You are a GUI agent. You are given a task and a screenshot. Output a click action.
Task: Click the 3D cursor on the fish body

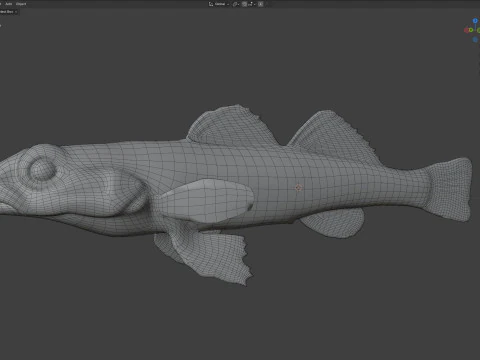[x=298, y=188]
